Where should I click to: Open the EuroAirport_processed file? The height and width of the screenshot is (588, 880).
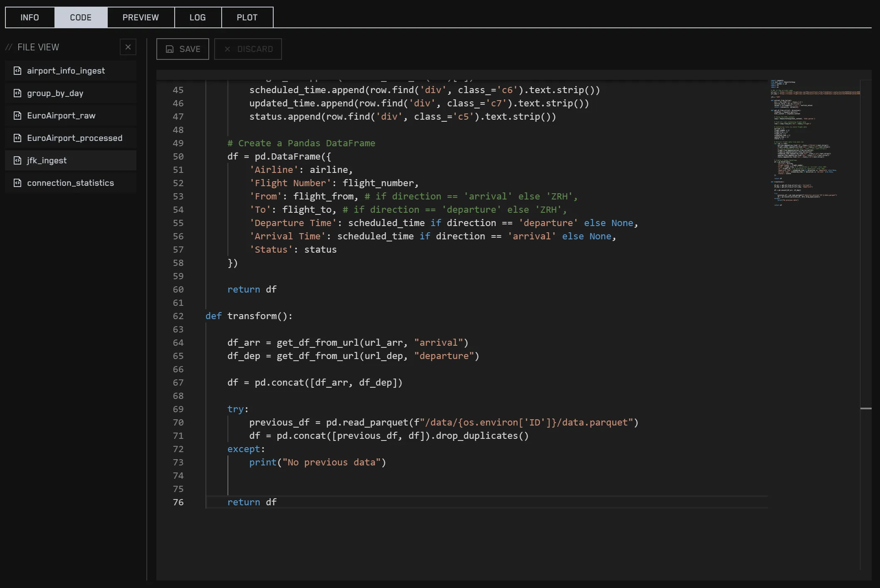71,138
